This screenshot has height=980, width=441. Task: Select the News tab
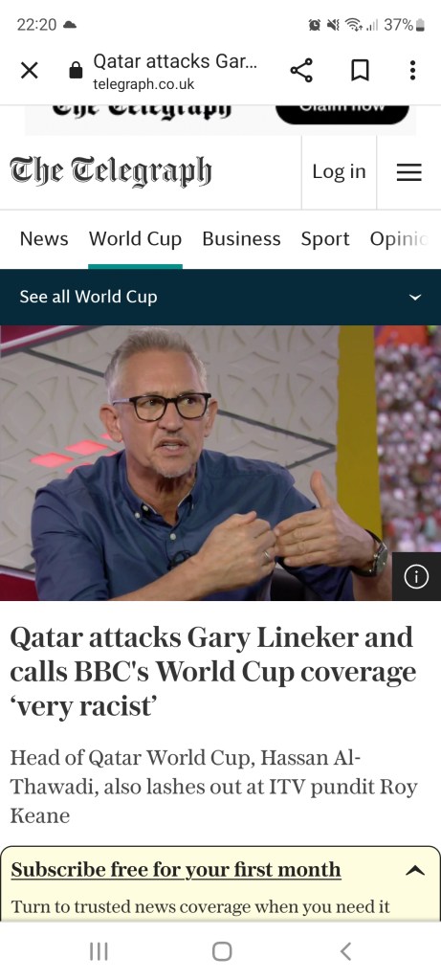(x=44, y=238)
